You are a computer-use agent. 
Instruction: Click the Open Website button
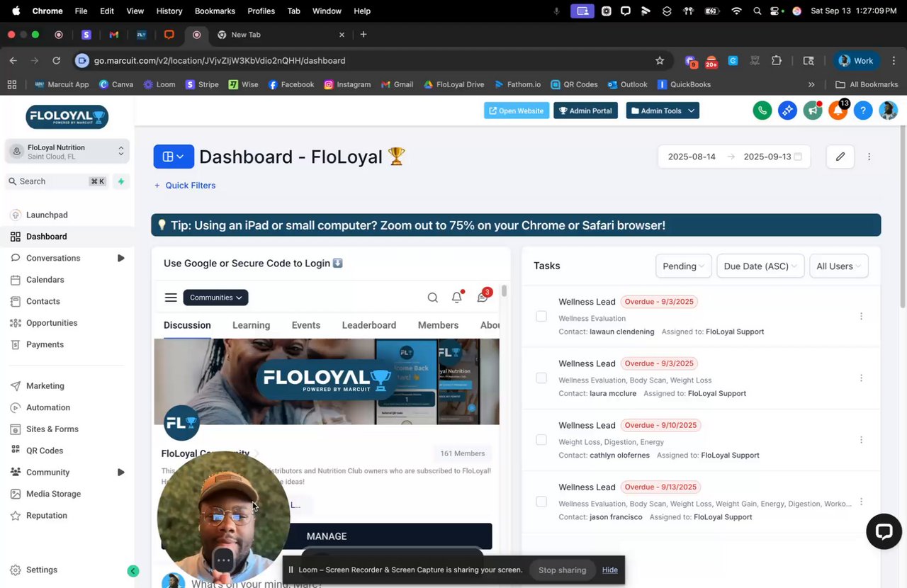517,111
